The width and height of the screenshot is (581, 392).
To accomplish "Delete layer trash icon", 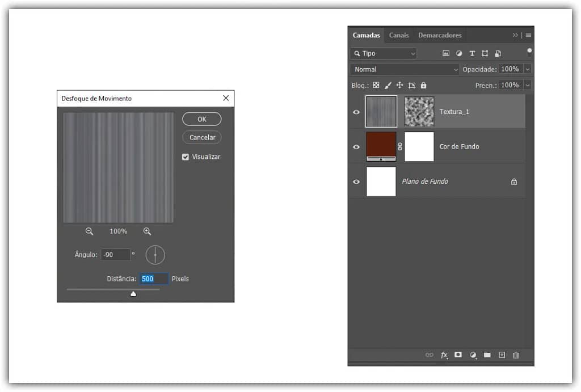I will click(x=516, y=355).
